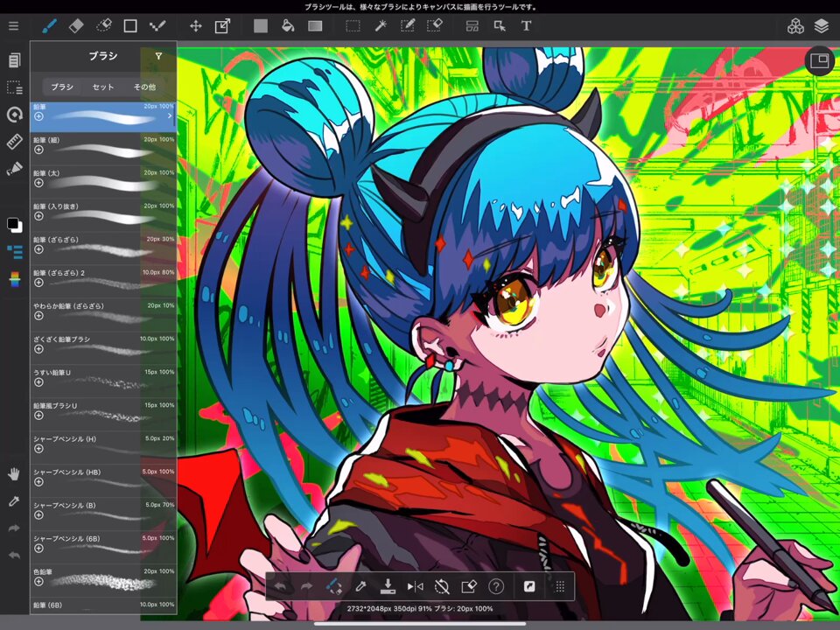Choose the Selection Eraser tool
This screenshot has width=840, height=630.
pyautogui.click(x=435, y=25)
